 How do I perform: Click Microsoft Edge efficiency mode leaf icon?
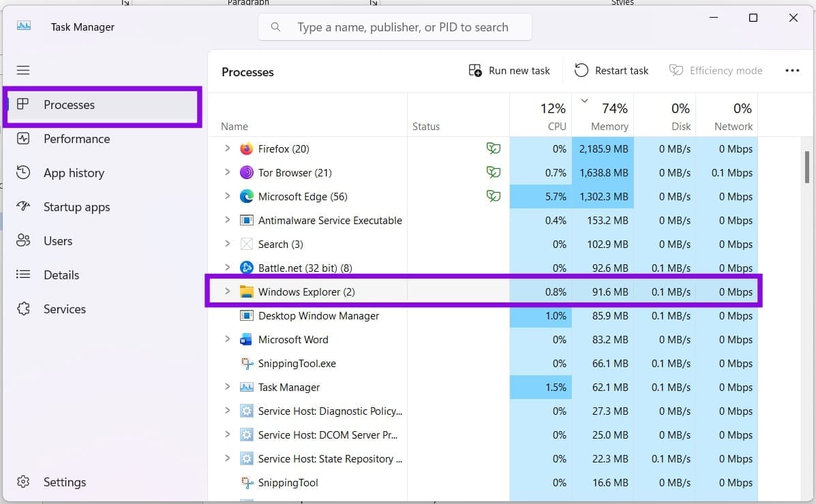(494, 196)
